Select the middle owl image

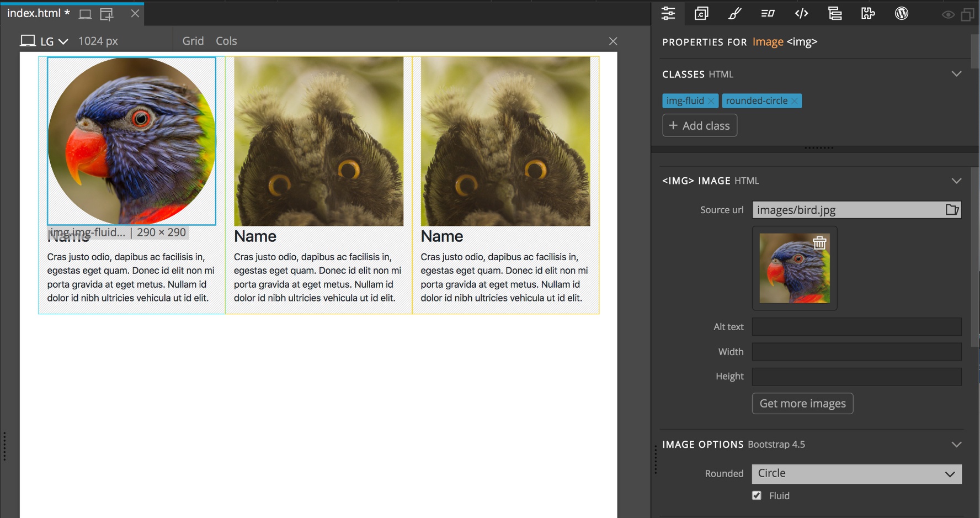(x=318, y=141)
